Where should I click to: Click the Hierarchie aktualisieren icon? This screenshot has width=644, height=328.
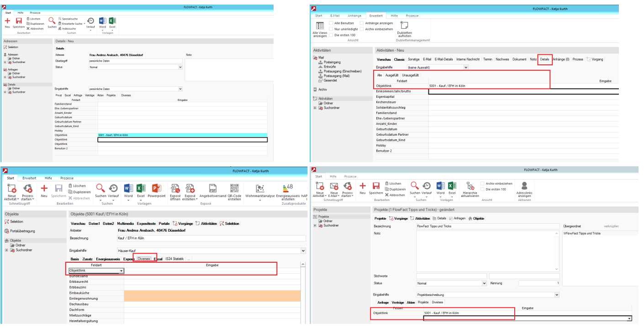tap(470, 185)
